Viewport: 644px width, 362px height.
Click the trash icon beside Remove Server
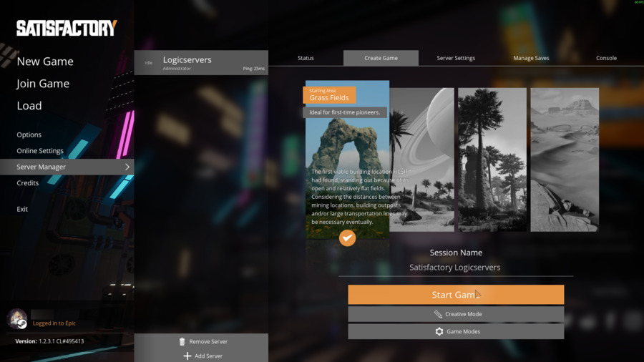click(182, 341)
